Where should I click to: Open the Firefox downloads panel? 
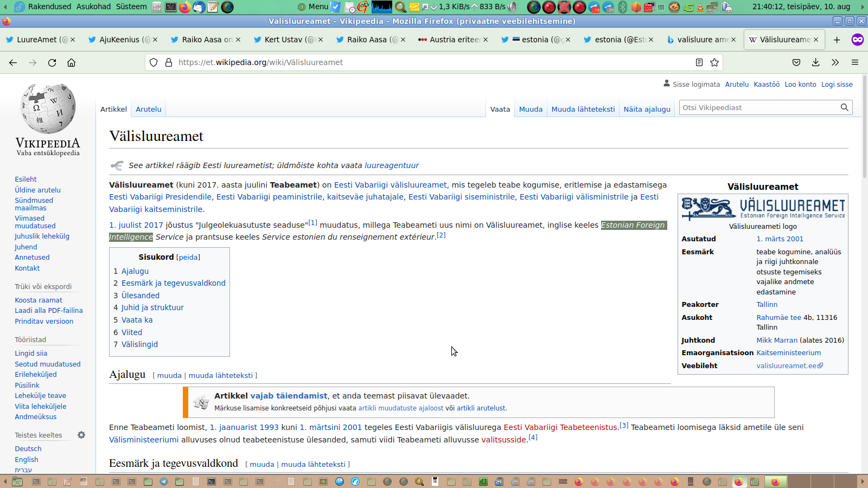[815, 62]
